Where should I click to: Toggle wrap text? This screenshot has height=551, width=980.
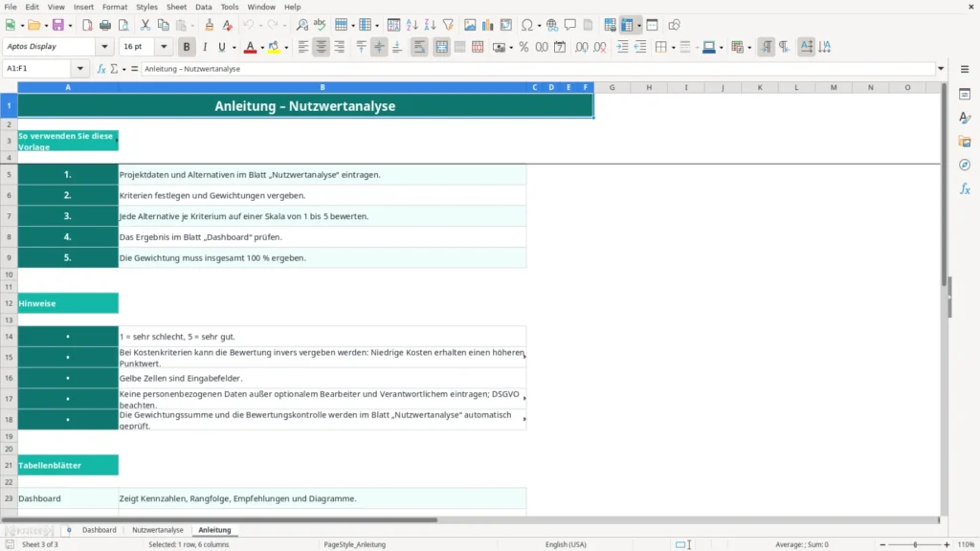tap(419, 47)
